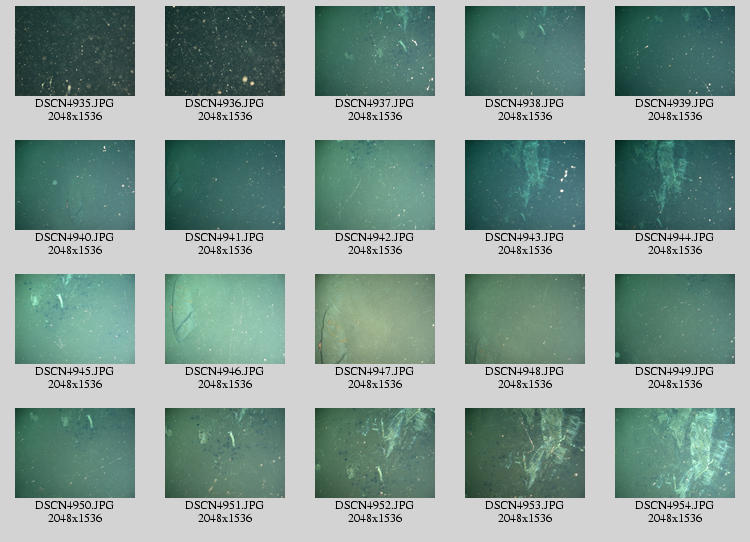Click the DSCN4952.JPG filename label

pyautogui.click(x=375, y=505)
